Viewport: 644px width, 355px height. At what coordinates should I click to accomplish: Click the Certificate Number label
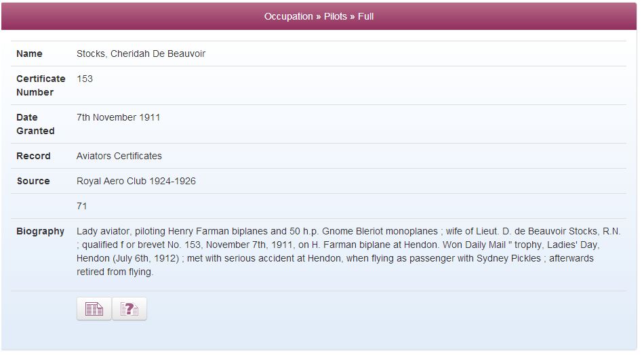click(x=41, y=85)
